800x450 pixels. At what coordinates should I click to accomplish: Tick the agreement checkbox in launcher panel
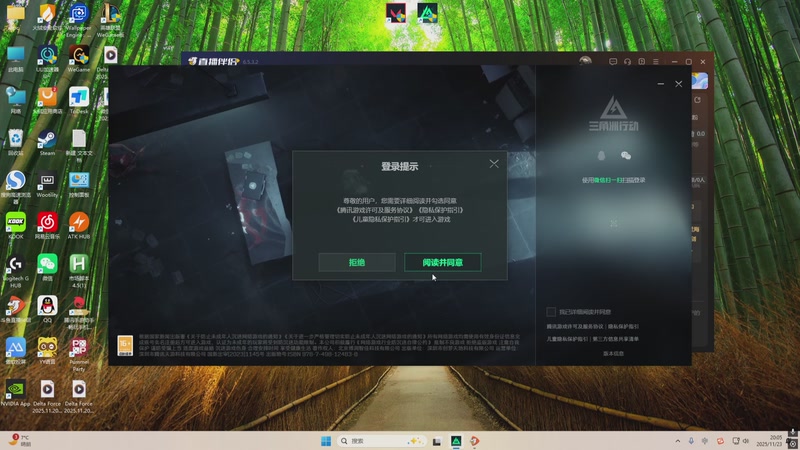[551, 312]
